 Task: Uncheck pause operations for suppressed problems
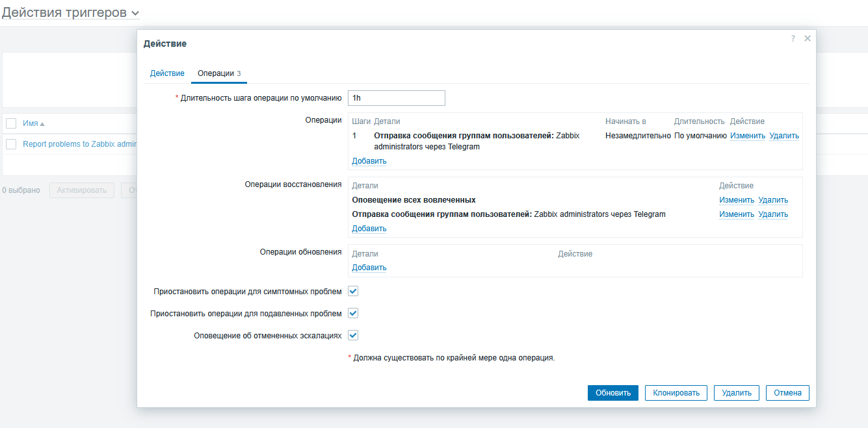pyautogui.click(x=353, y=314)
